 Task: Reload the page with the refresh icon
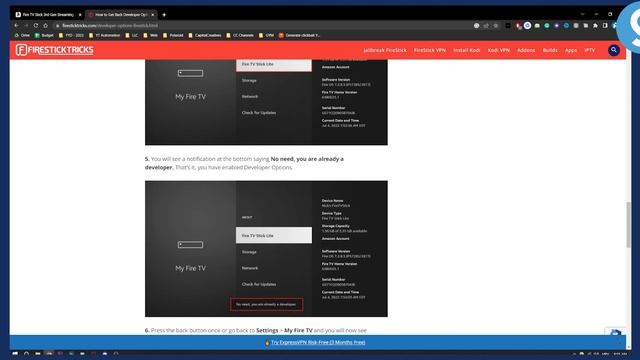click(x=36, y=25)
